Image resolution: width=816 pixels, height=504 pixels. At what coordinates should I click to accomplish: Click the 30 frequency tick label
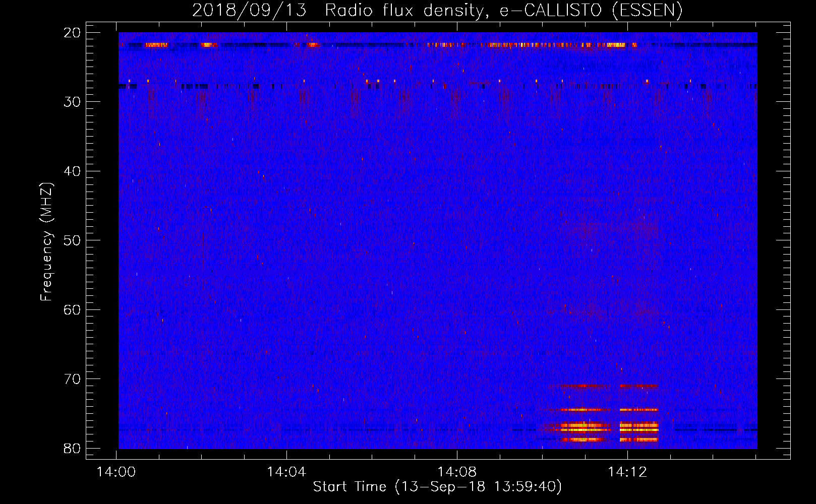73,102
